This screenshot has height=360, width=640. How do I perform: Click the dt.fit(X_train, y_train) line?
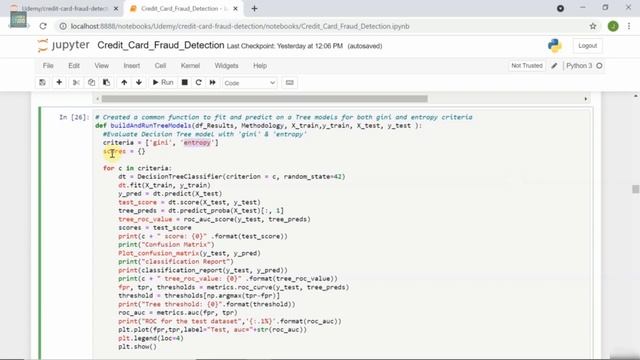click(164, 185)
